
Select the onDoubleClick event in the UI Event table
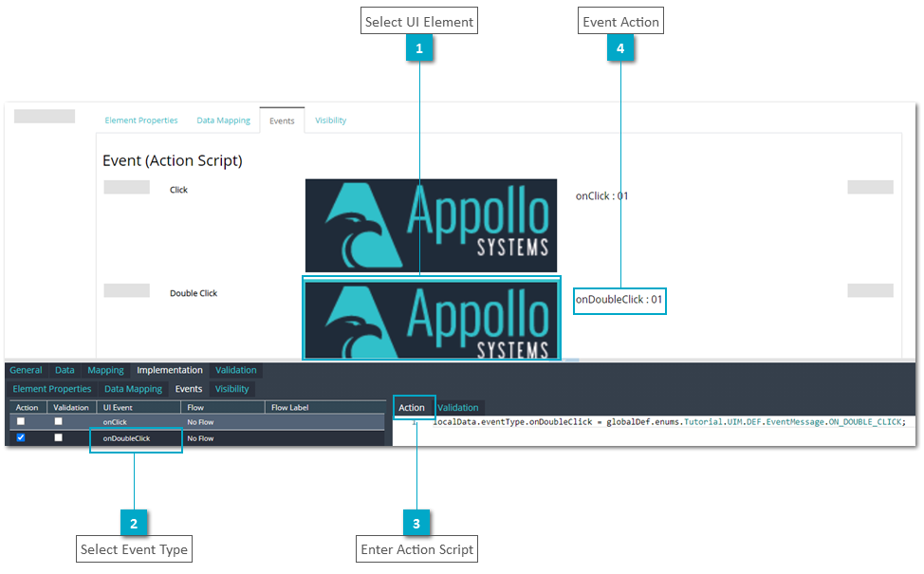[127, 438]
